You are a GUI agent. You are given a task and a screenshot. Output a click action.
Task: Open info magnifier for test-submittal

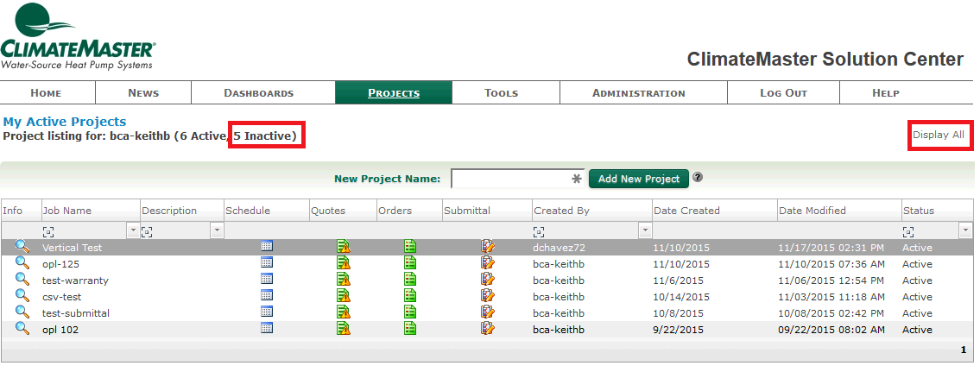coord(22,312)
